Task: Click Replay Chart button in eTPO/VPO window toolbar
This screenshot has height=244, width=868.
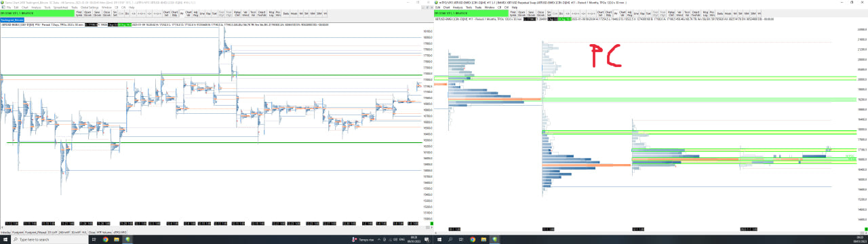Action: [x=671, y=14]
